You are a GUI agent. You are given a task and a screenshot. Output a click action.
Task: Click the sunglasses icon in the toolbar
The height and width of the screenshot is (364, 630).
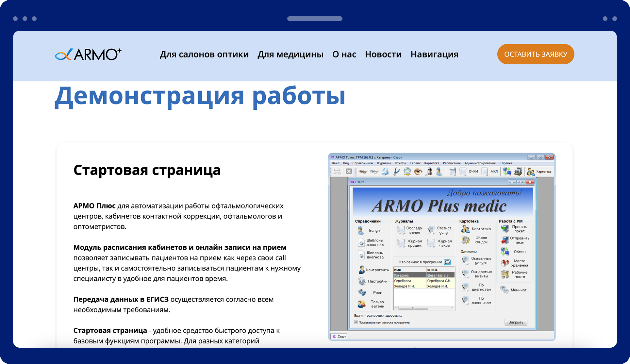[x=363, y=172]
